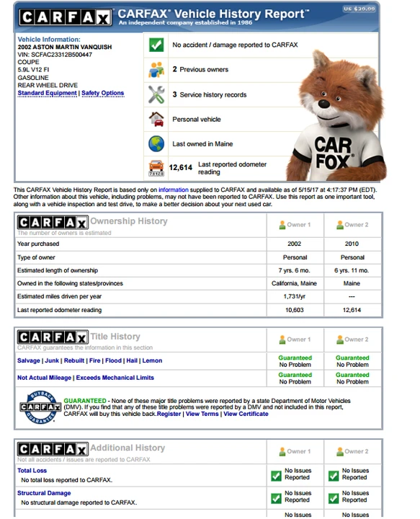
Task: Open the Salvage title link
Action: click(28, 360)
